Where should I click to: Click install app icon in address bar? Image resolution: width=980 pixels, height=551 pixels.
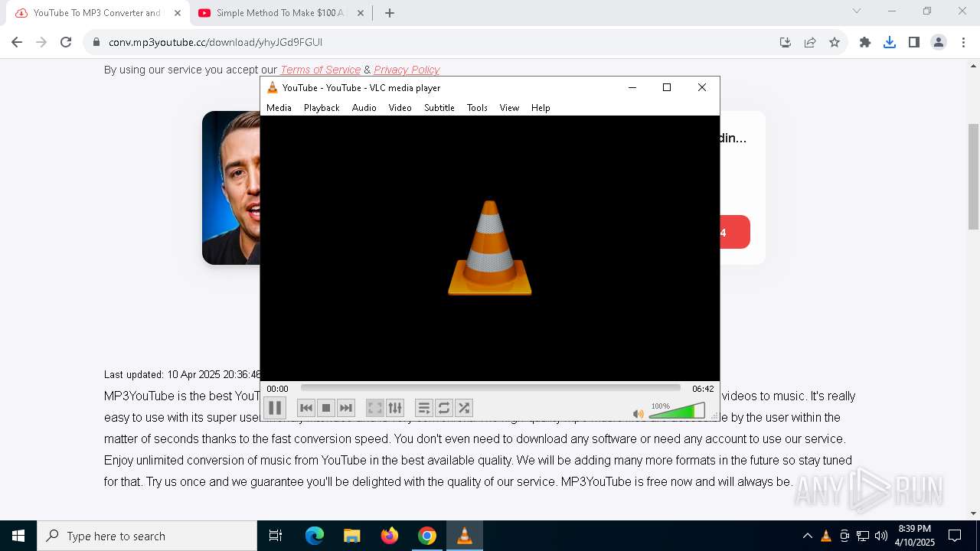(x=786, y=42)
